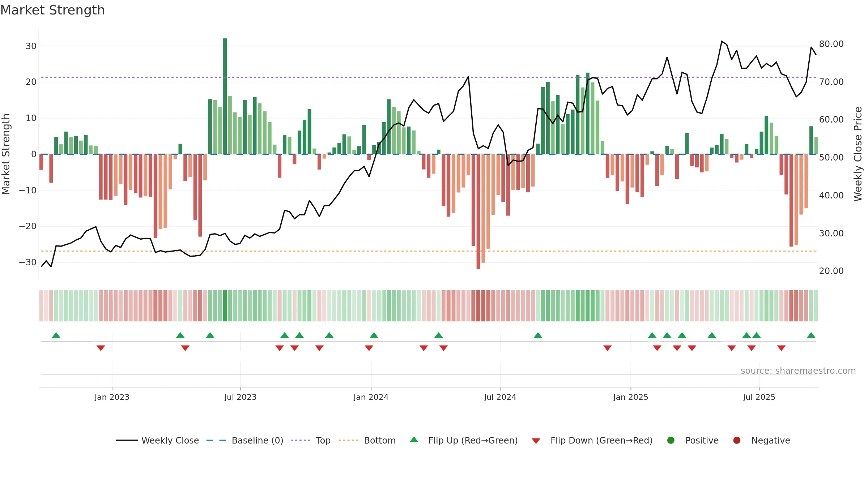Image resolution: width=868 pixels, height=488 pixels.
Task: Click the Jul 2025 axis label
Action: tap(759, 397)
